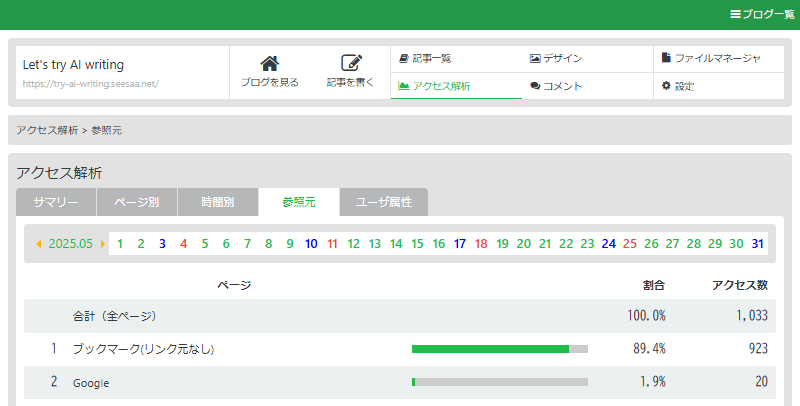Select day 31 in the date row

pos(758,243)
